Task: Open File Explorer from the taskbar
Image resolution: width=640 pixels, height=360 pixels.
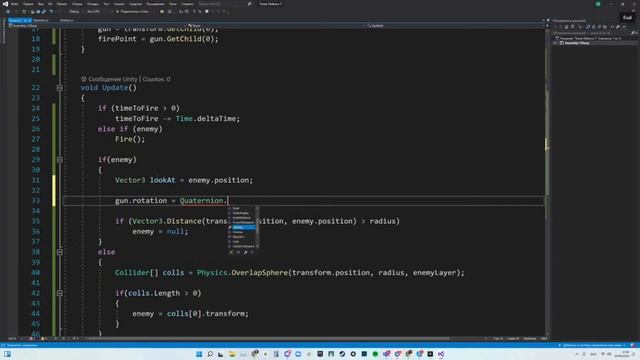Action: pos(232,354)
